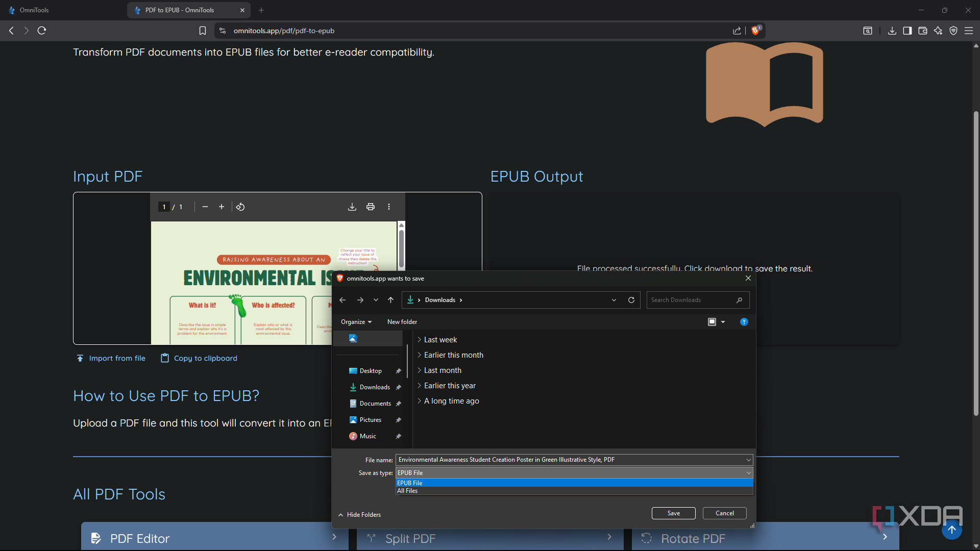Click Hide Folders toggle
Screen dimensions: 980x551
click(359, 515)
